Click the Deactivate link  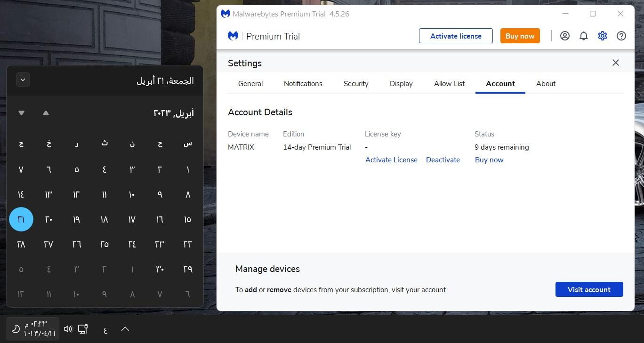coord(443,160)
